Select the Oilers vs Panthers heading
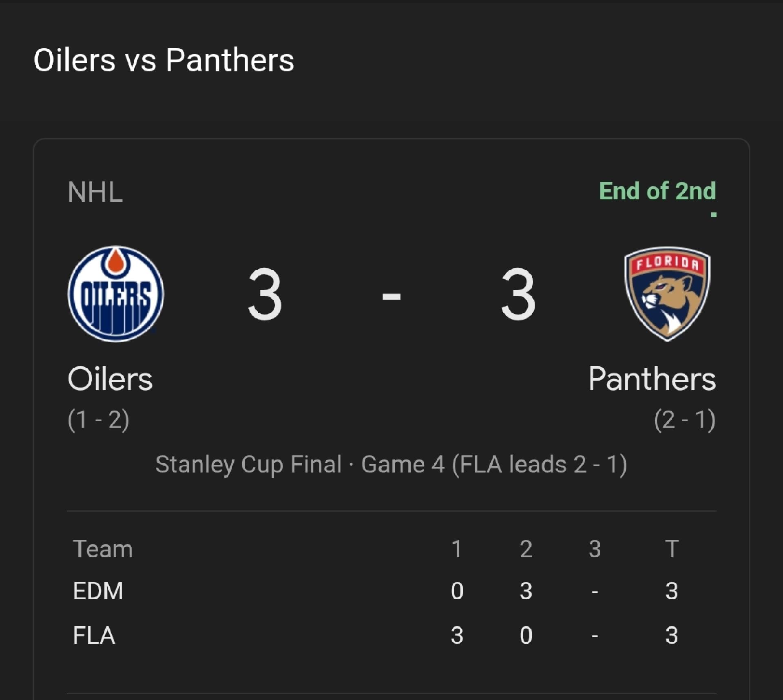The width and height of the screenshot is (783, 700). pos(164,60)
